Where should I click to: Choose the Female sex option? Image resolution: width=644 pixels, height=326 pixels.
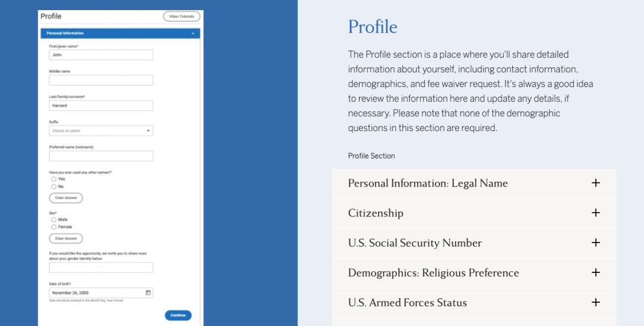tap(54, 227)
